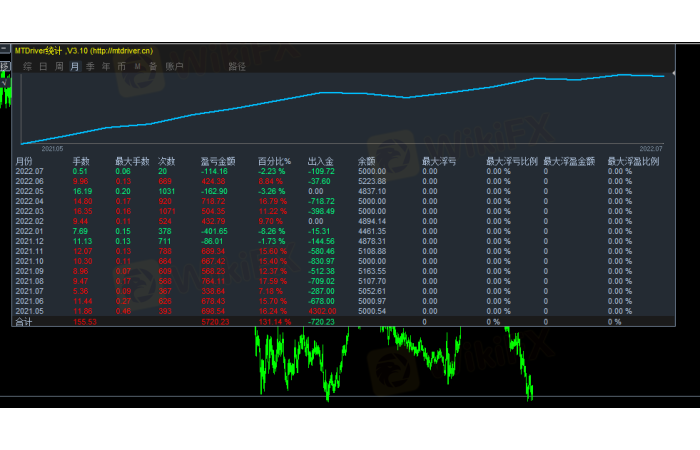Click the 百分比% column header
This screenshot has height=450, width=700.
[x=274, y=161]
